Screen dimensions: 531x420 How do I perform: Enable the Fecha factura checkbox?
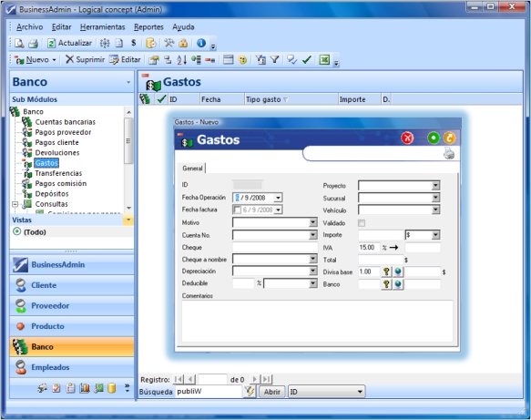238,210
